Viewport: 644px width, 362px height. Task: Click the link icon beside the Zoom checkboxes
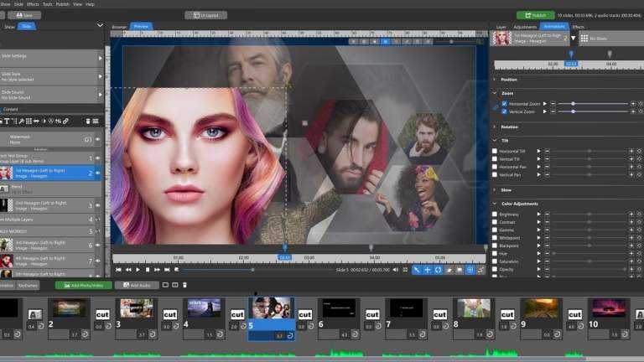[496, 107]
